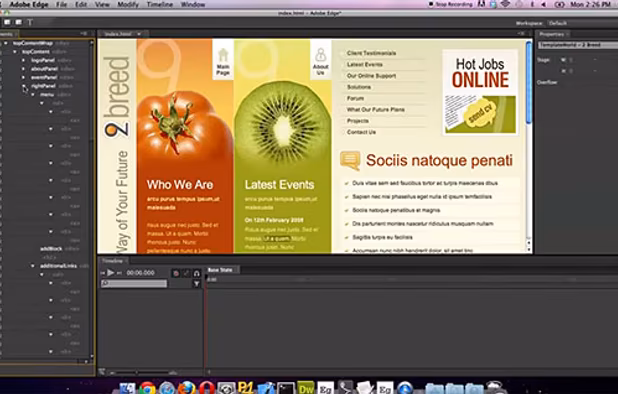Collapse the topContentWrap tree node
Viewport: 618px width, 394px height.
point(6,43)
